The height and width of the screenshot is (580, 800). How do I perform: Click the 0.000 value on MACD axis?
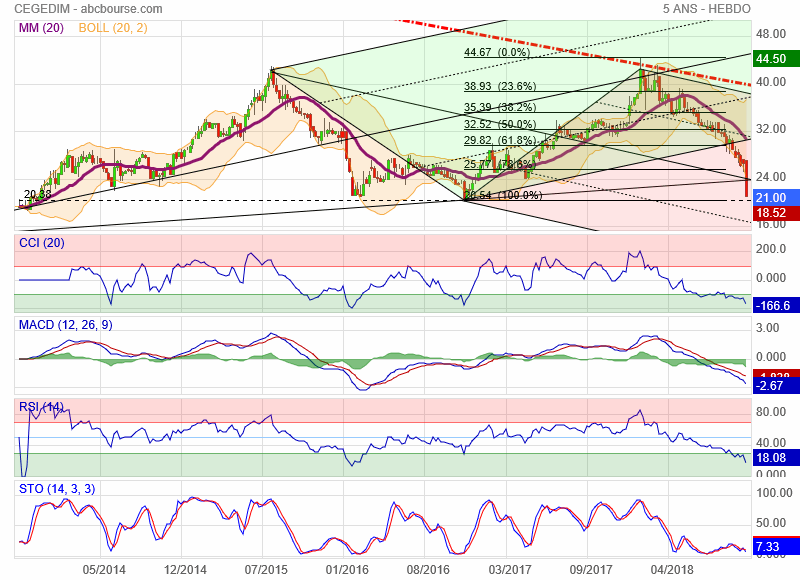(771, 357)
